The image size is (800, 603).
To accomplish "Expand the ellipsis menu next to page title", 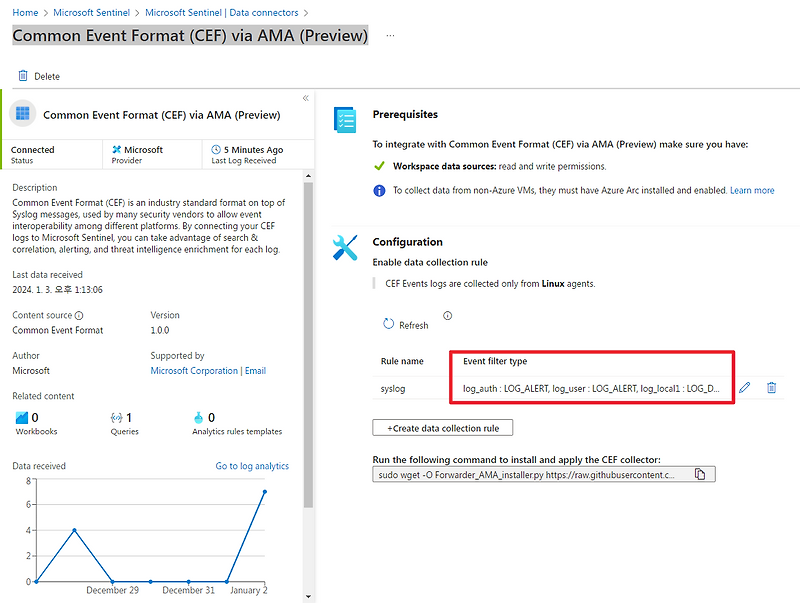I will click(390, 35).
